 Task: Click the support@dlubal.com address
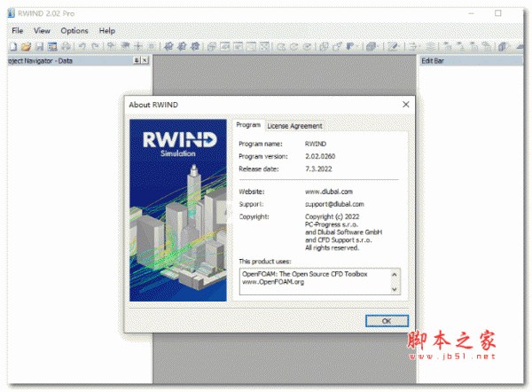pyautogui.click(x=334, y=204)
